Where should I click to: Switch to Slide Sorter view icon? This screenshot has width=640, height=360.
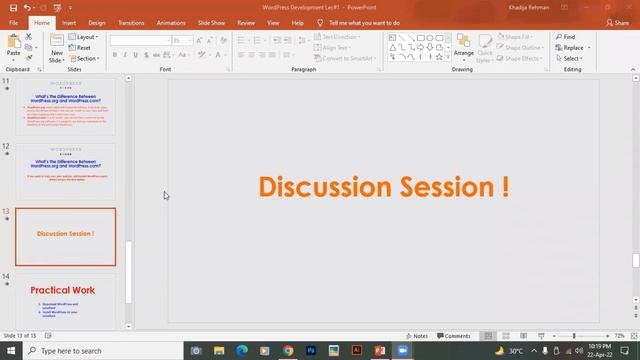[x=506, y=336]
